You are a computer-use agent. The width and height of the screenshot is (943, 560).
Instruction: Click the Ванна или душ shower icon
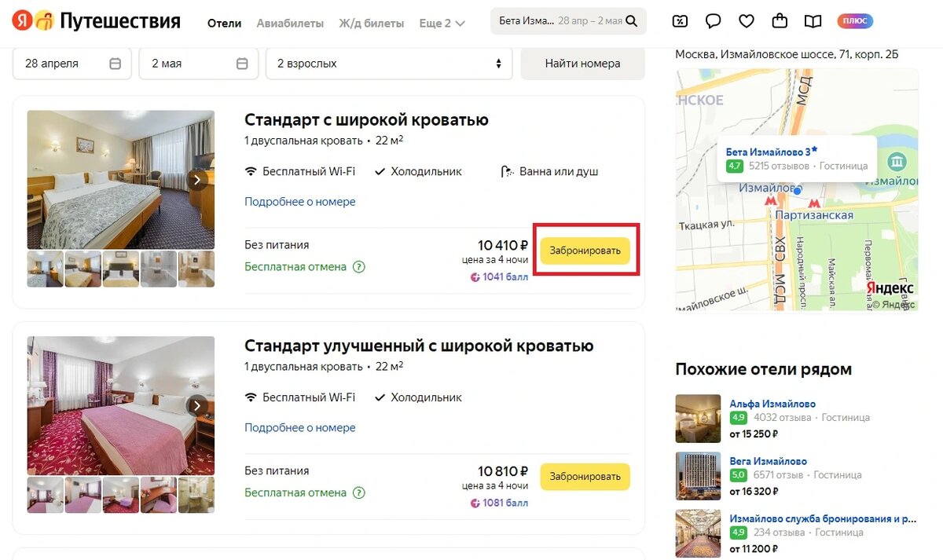(x=507, y=171)
